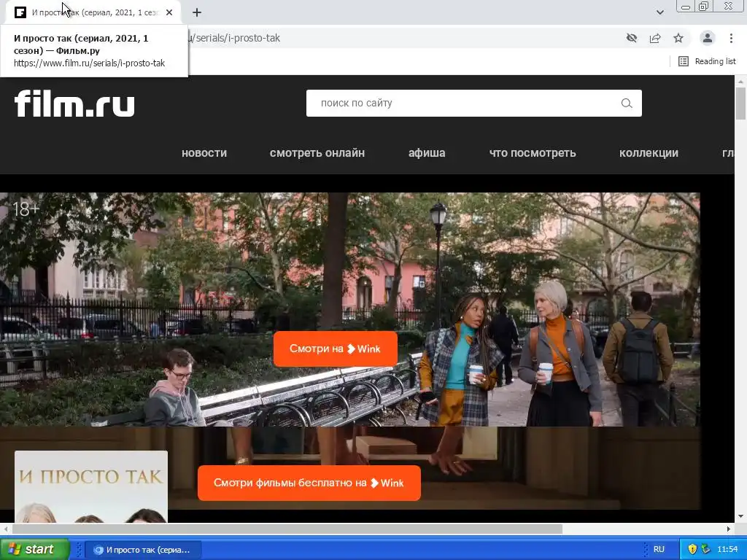Click the vertical scrollbar up arrow

[x=741, y=81]
